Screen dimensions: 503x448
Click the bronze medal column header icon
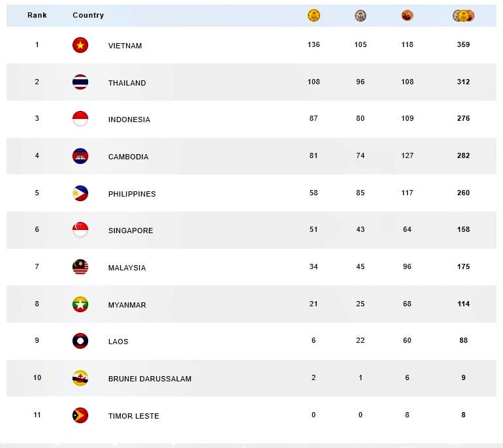point(407,16)
